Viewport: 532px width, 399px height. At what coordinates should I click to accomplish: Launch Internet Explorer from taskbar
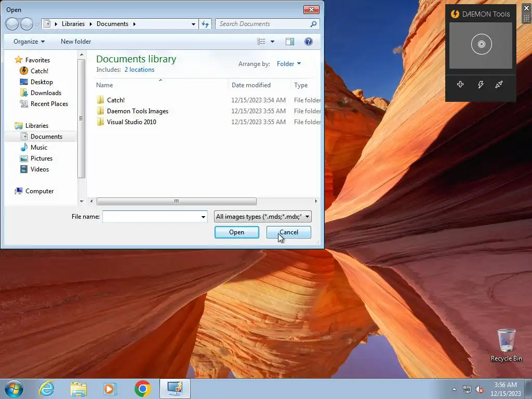click(x=46, y=389)
